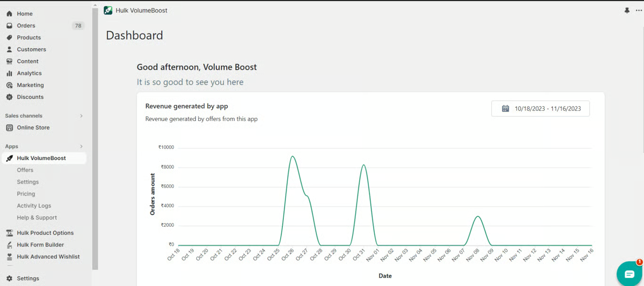Open the chat support bubble

629,274
